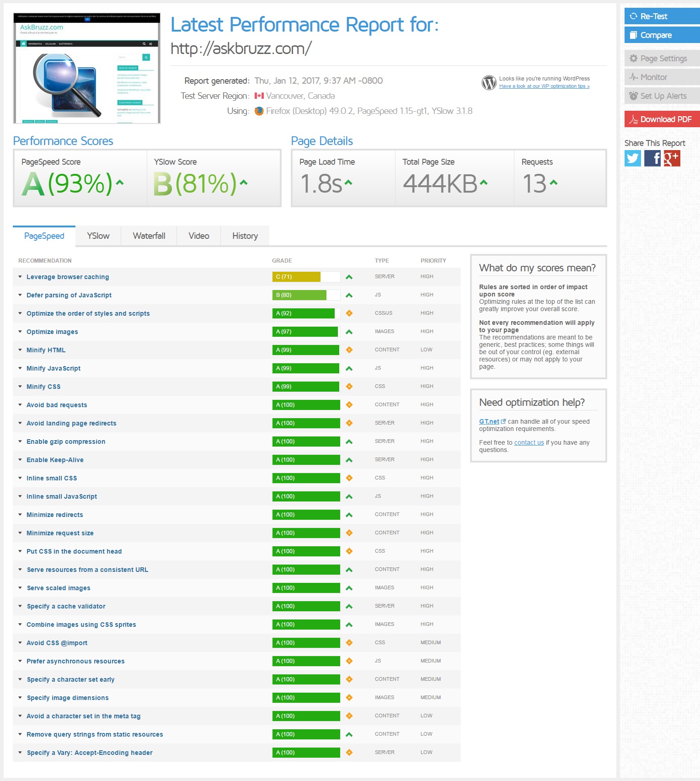
Task: Click the Specify image dimensions title
Action: pos(68,698)
